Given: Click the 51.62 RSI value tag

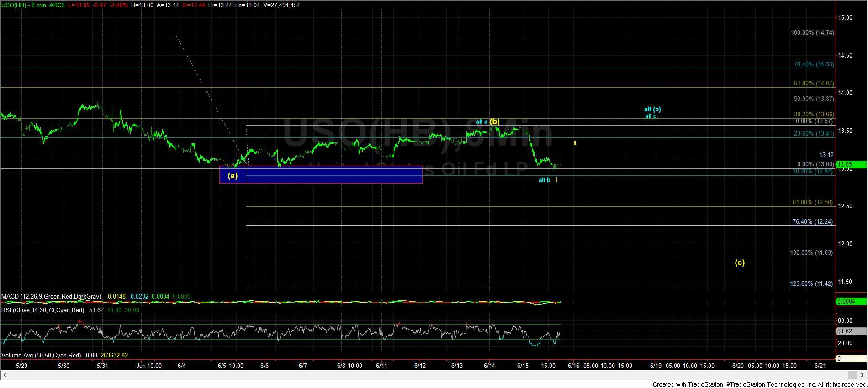Looking at the screenshot, I should (x=851, y=331).
